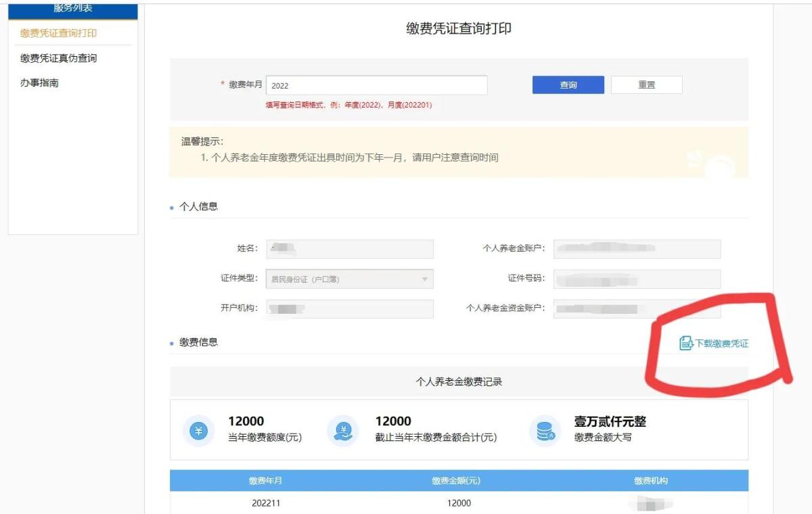Open the 办事指南 sidebar item
The width and height of the screenshot is (812, 514).
[39, 83]
